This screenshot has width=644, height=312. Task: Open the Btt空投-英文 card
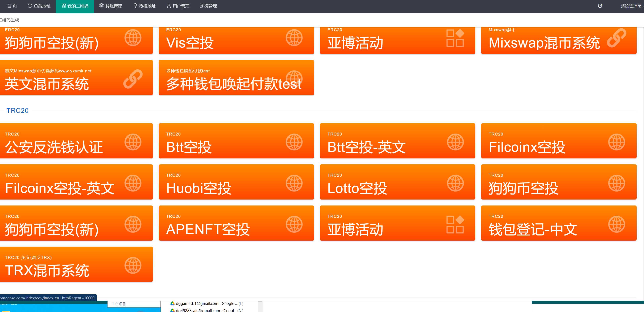[398, 141]
